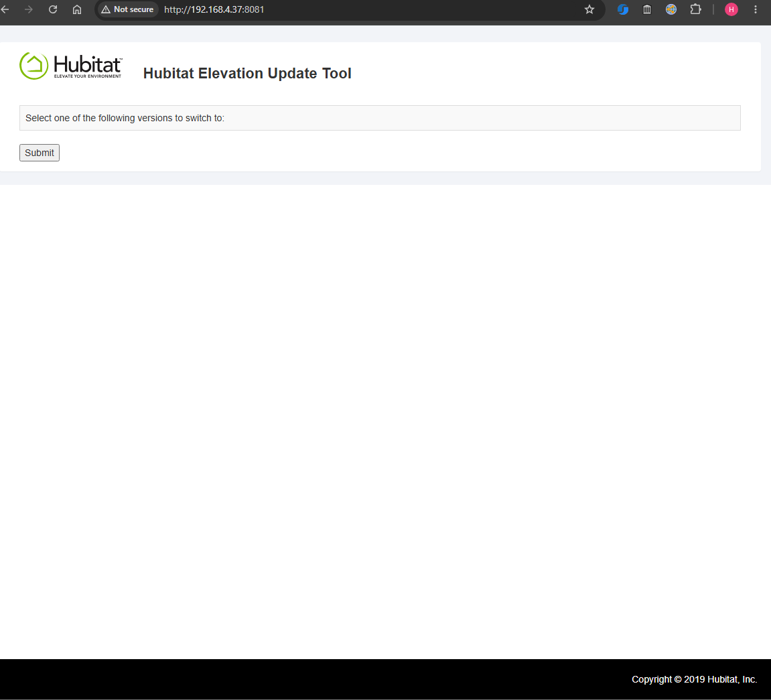
Task: Click the globe extension icon
Action: click(x=671, y=9)
